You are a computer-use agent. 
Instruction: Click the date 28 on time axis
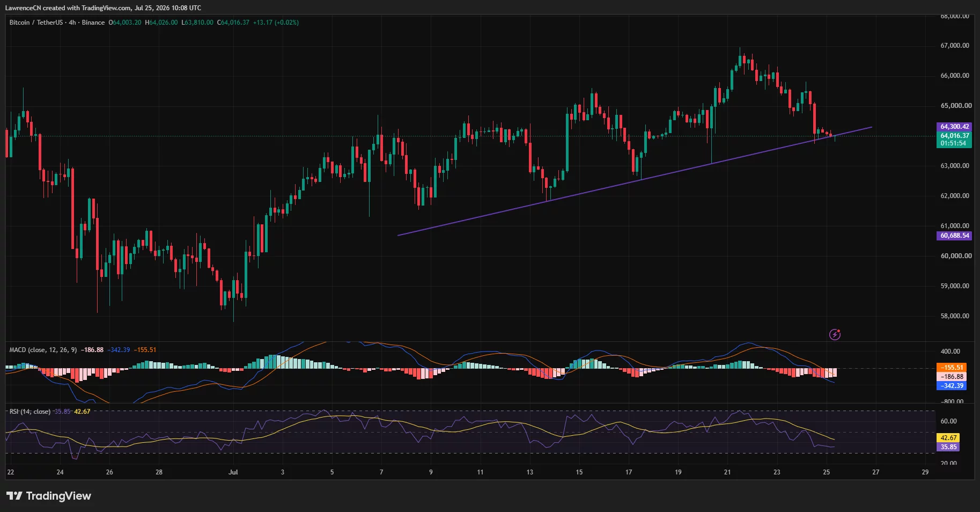159,472
